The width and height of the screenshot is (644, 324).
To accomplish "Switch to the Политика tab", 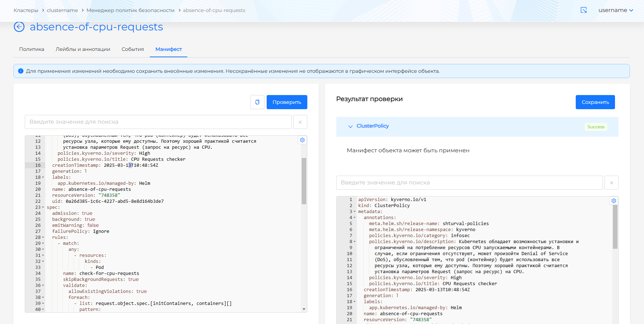I will pyautogui.click(x=31, y=49).
